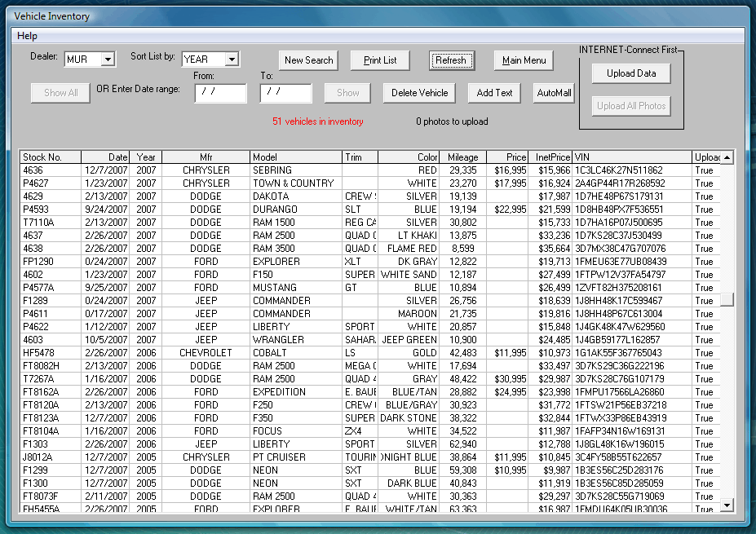Click the From date input field
Screen dimensions: 756x534
[220, 93]
